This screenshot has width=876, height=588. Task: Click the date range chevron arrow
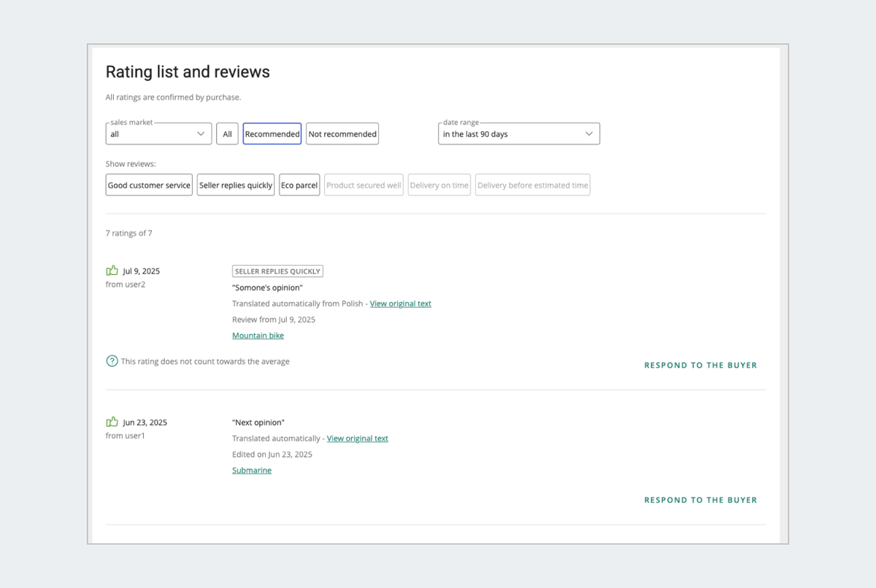[x=589, y=134]
